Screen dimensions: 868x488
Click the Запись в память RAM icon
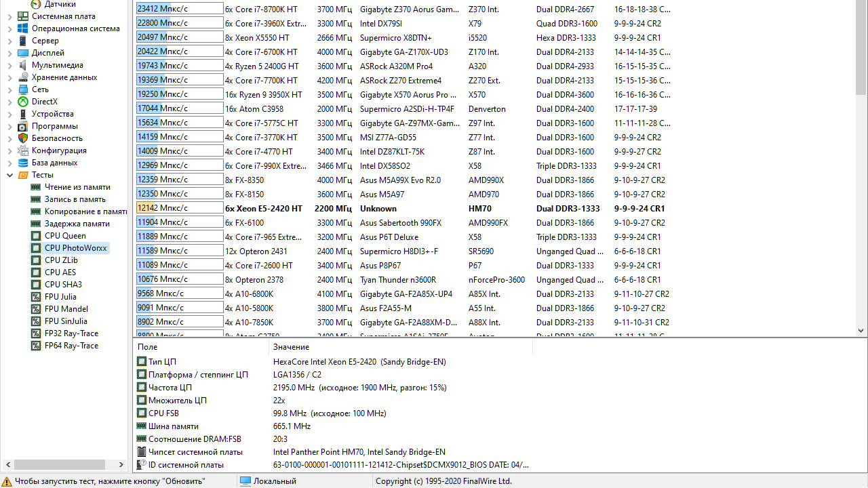tap(36, 199)
